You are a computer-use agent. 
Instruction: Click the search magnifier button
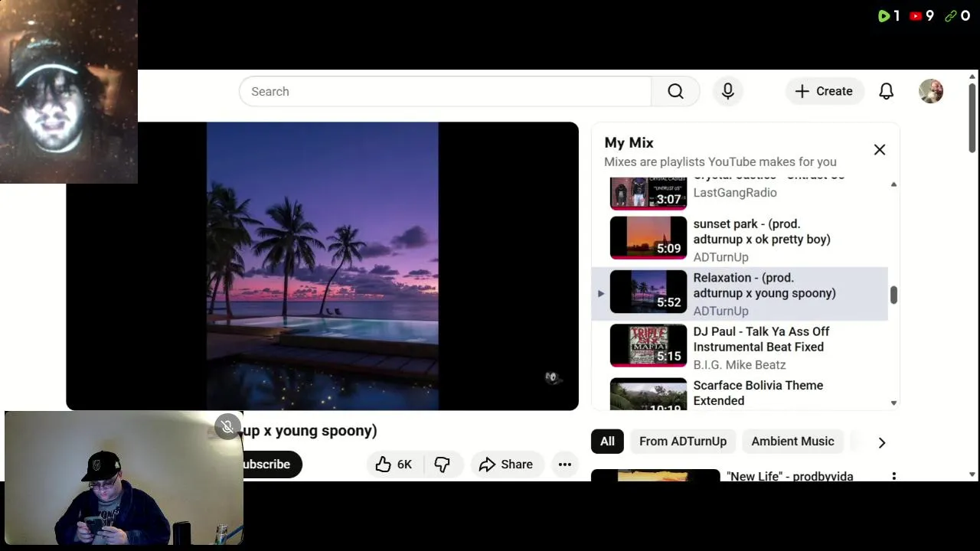click(x=675, y=91)
